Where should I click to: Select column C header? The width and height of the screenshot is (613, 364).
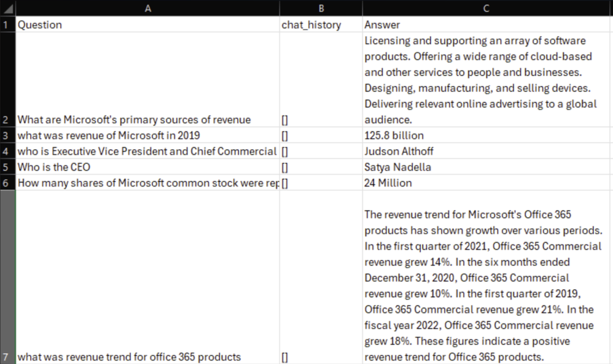[486, 8]
